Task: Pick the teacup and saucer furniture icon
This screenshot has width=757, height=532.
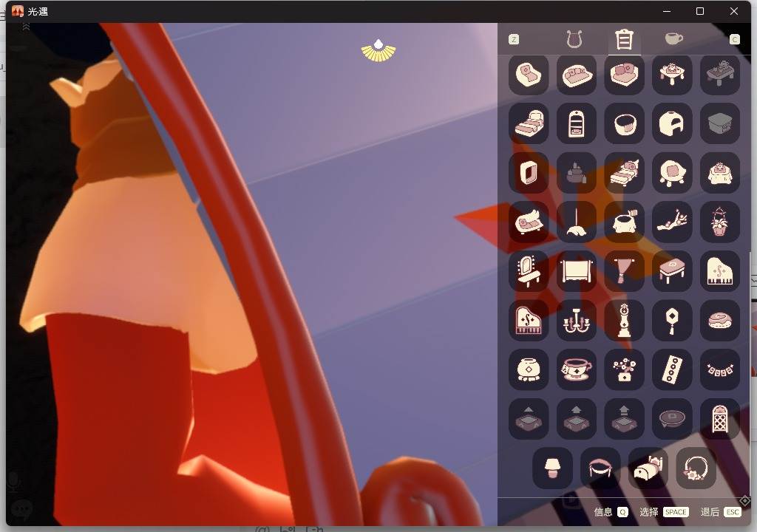Action: [577, 369]
